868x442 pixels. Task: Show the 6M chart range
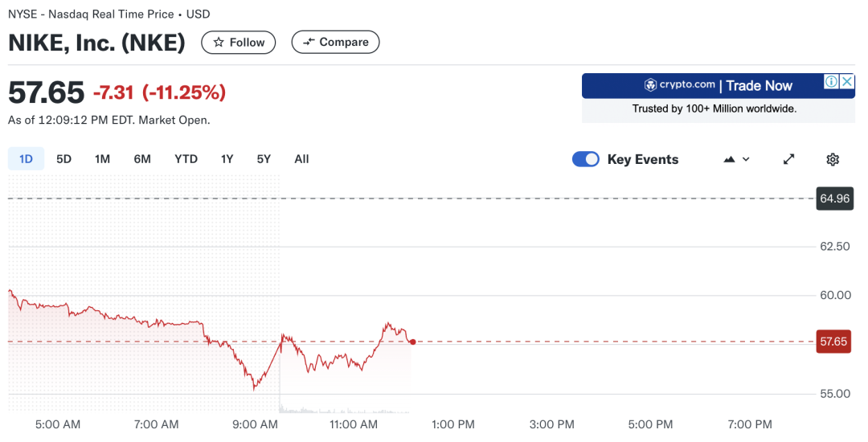(142, 159)
